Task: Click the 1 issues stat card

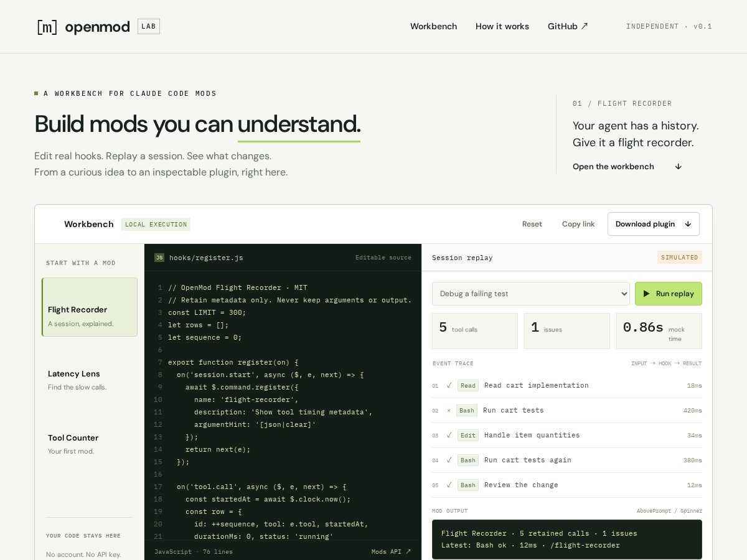Action: tap(567, 331)
